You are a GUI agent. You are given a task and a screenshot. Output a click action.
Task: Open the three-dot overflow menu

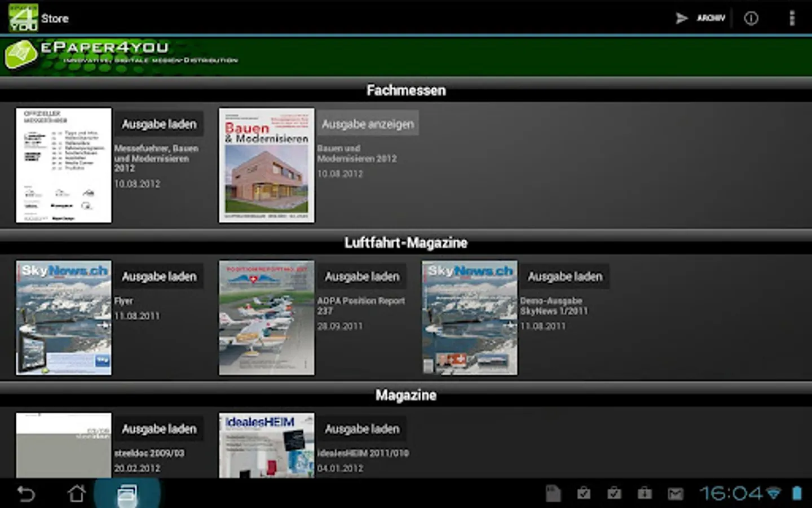pyautogui.click(x=792, y=18)
